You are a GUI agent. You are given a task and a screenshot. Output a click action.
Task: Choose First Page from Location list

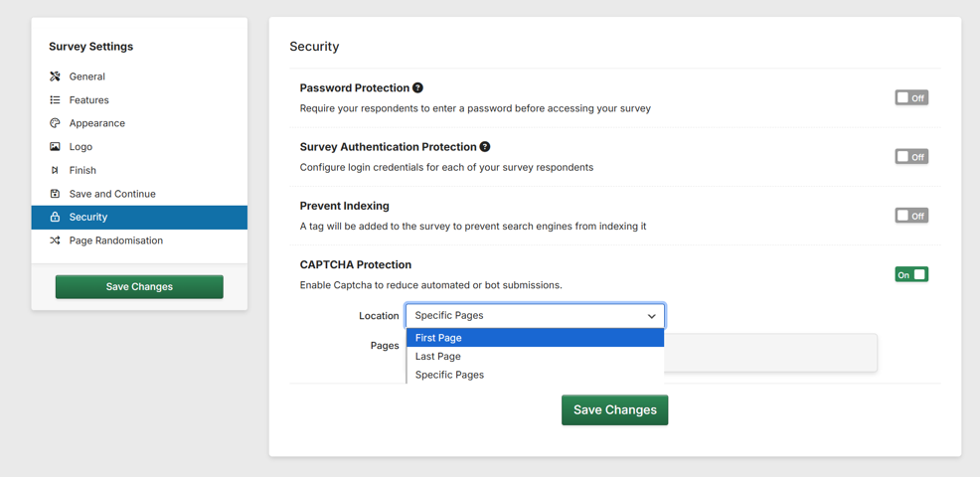point(535,338)
